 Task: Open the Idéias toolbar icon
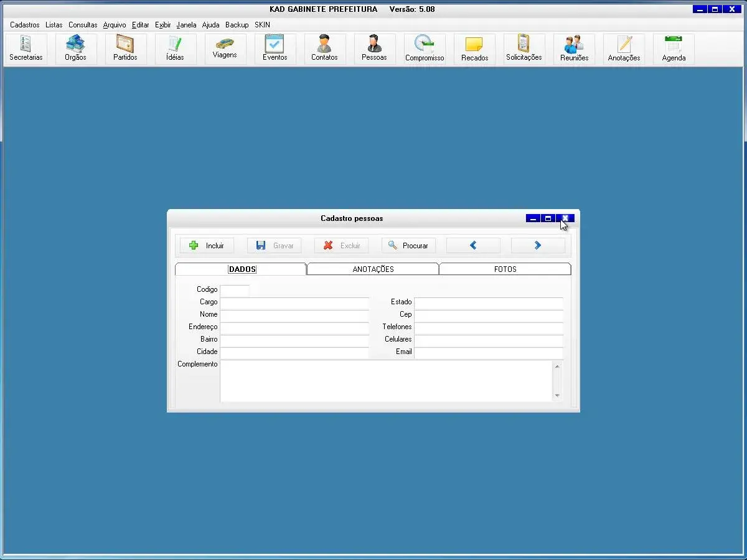click(176, 49)
